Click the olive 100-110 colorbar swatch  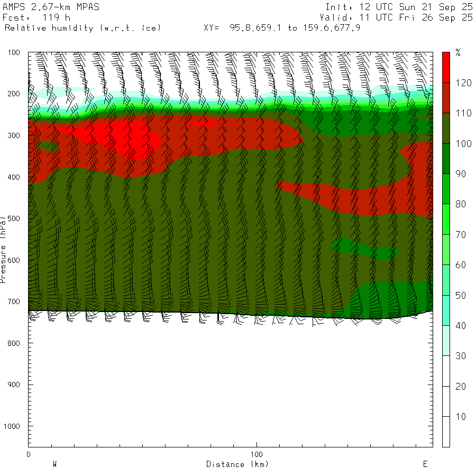[446, 128]
